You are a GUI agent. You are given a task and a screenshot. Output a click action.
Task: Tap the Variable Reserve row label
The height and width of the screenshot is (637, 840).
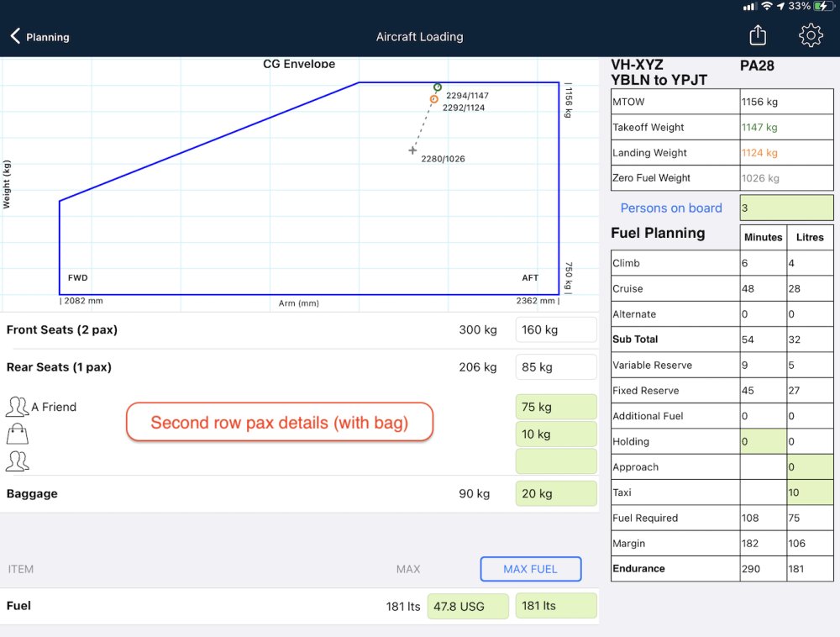(653, 365)
